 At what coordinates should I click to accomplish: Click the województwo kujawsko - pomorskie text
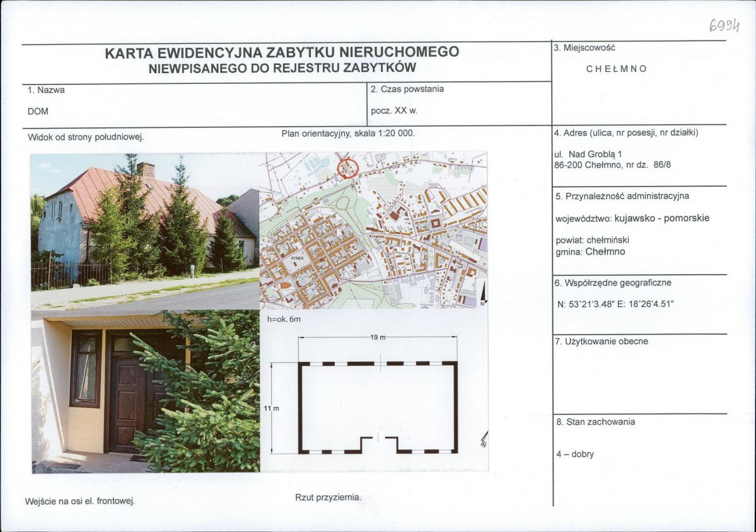click(x=632, y=218)
